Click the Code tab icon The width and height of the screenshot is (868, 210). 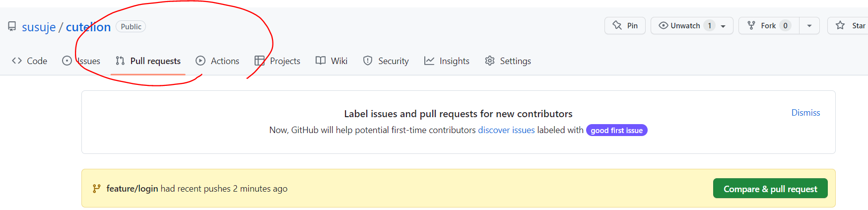pyautogui.click(x=17, y=61)
